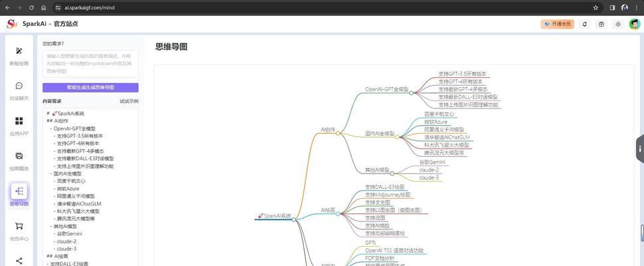The width and height of the screenshot is (644, 266).
Task: Click the 支持以图生图（垫图生图）mind map node
Action: (x=394, y=210)
